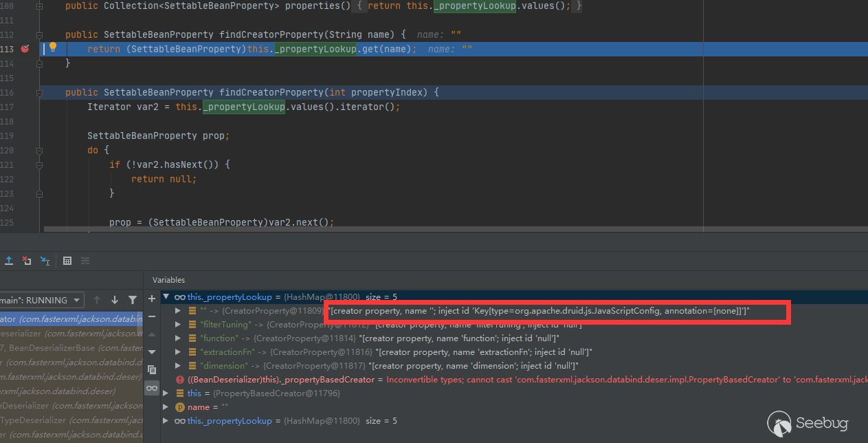This screenshot has height=443, width=868.
Task: Click the Run to Cursor icon
Action: (x=45, y=261)
